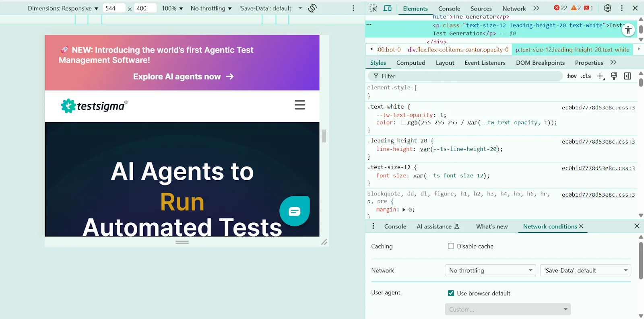
Task: Click the viewport width input field
Action: pos(114,8)
